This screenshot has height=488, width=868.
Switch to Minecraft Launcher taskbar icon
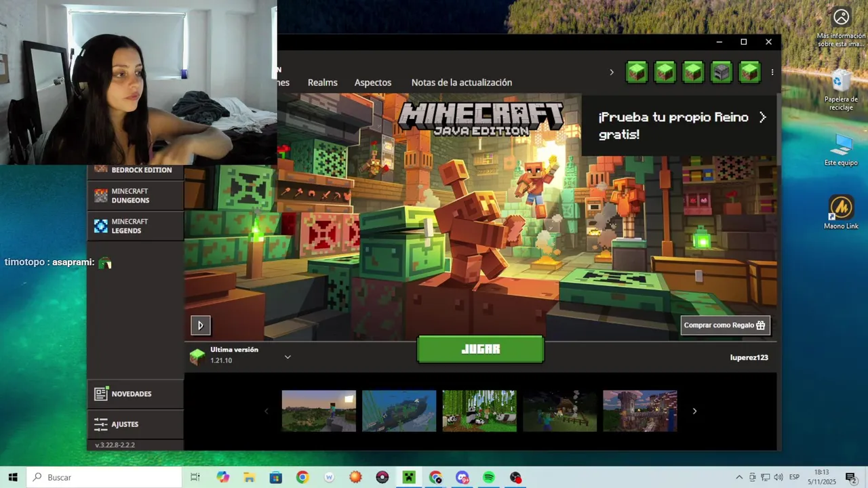pyautogui.click(x=409, y=477)
